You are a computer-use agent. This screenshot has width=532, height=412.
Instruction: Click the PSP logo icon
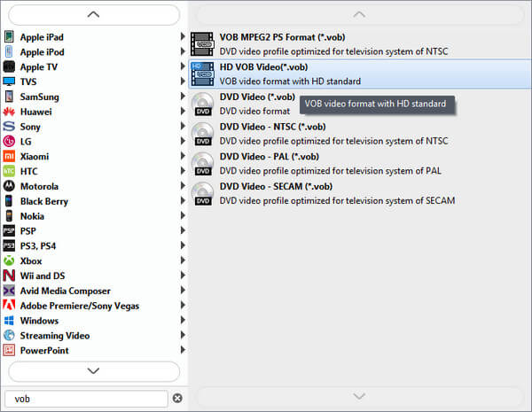tap(9, 230)
